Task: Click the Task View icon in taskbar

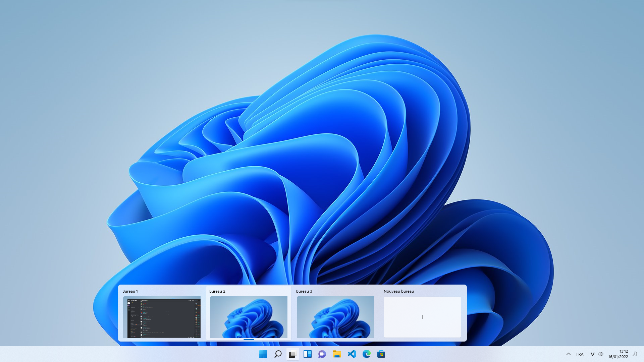Action: point(292,354)
